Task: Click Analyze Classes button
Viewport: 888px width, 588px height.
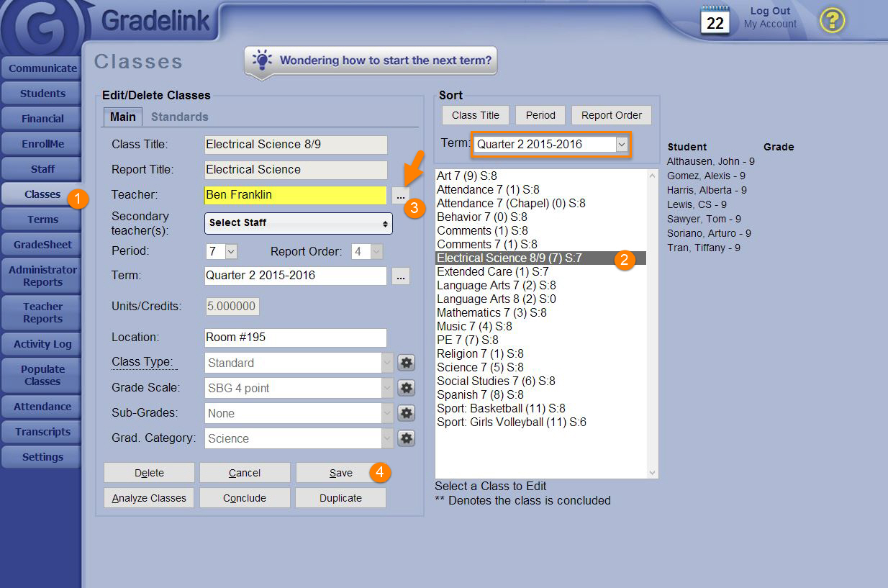Action: (149, 498)
